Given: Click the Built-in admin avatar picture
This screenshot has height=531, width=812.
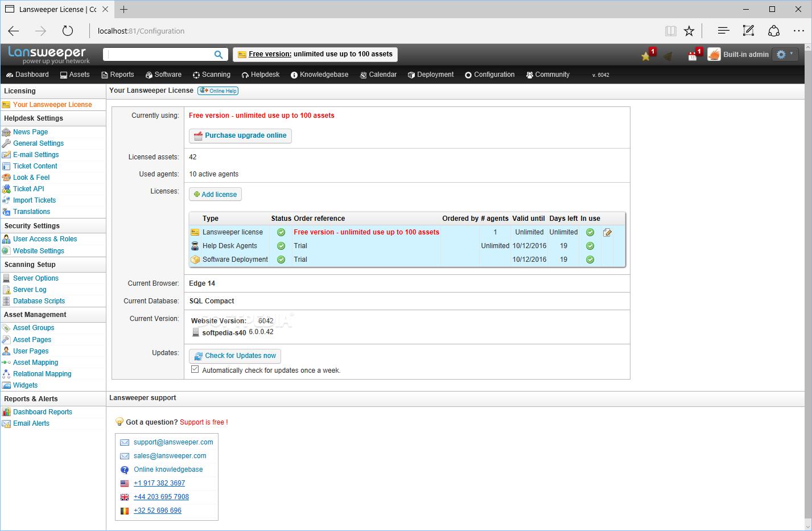Looking at the screenshot, I should coord(714,55).
